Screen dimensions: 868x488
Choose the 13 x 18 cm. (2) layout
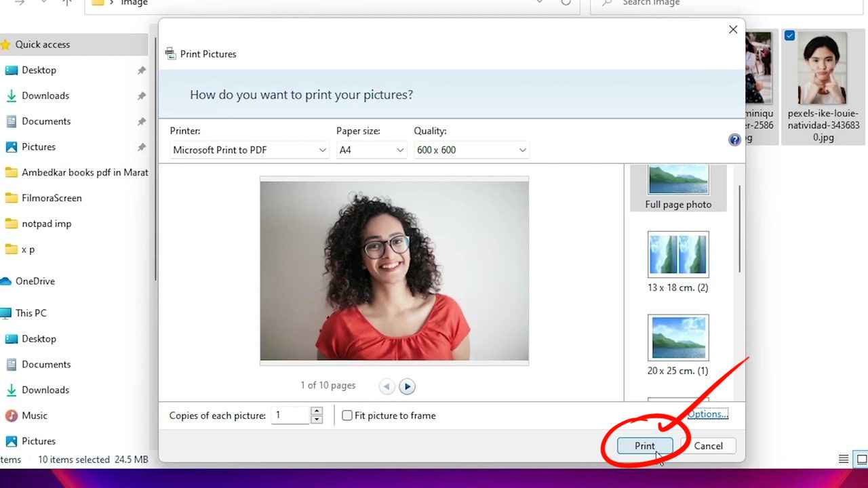pos(678,262)
